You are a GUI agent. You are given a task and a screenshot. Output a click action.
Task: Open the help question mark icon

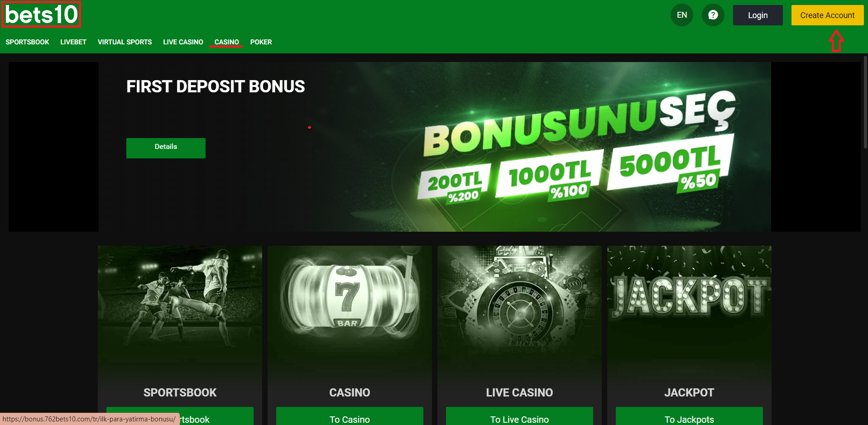click(713, 15)
